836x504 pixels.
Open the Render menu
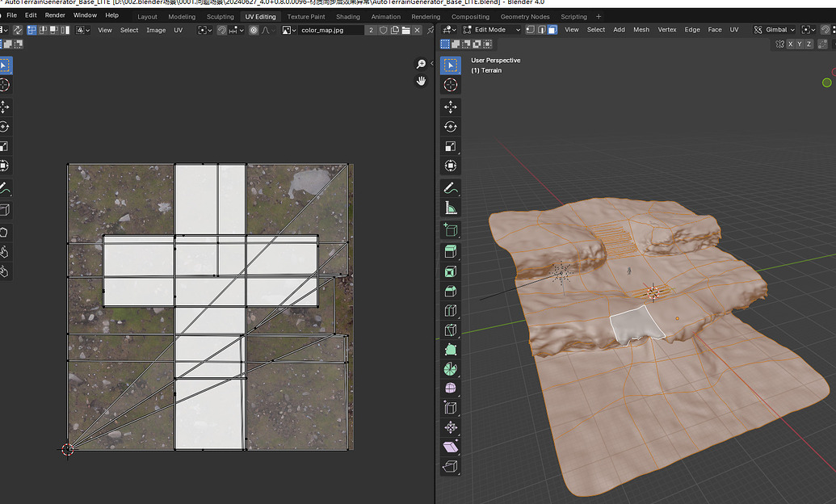tap(55, 15)
